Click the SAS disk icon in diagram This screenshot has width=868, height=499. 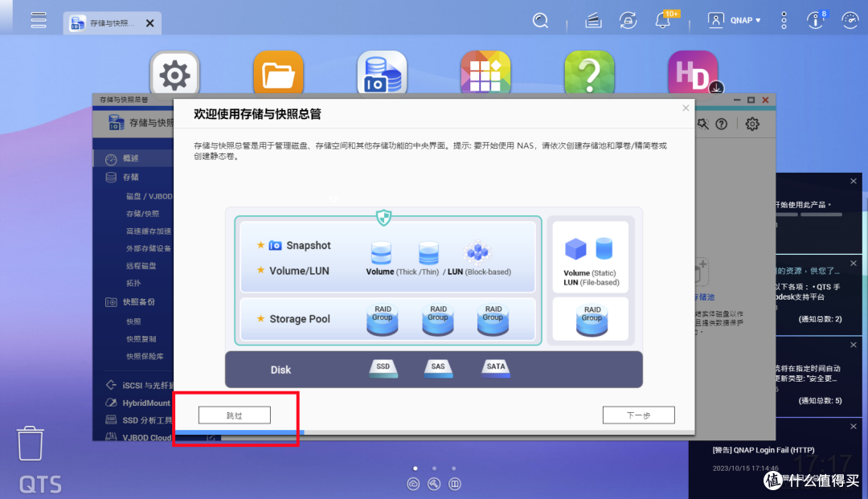pos(438,369)
